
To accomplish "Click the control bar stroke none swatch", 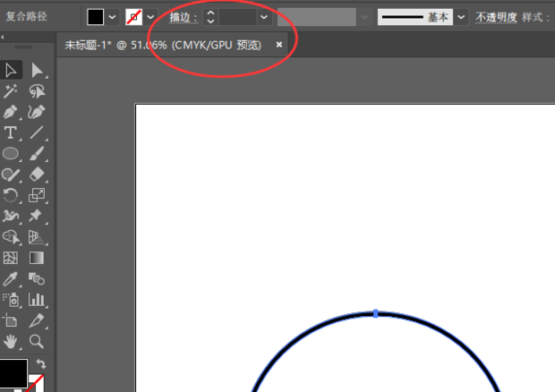I will (133, 17).
